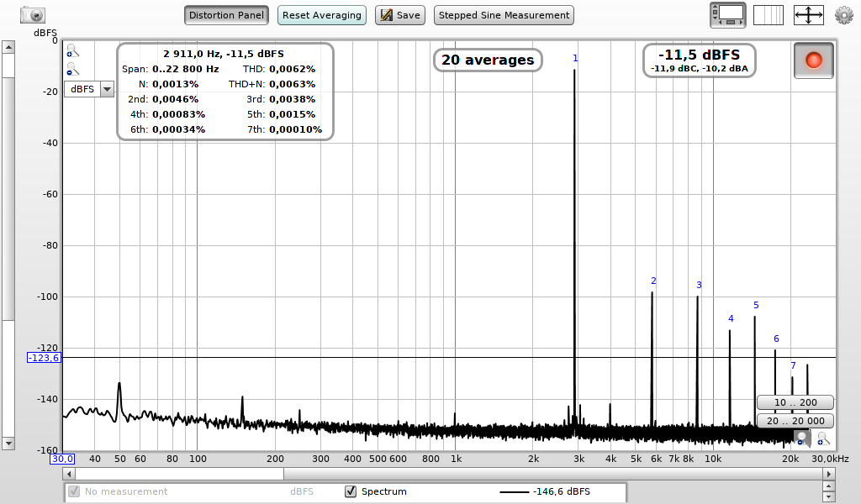Click the 5th harmonic value 0,0015%
Screen dimensions: 861x504
click(x=292, y=114)
